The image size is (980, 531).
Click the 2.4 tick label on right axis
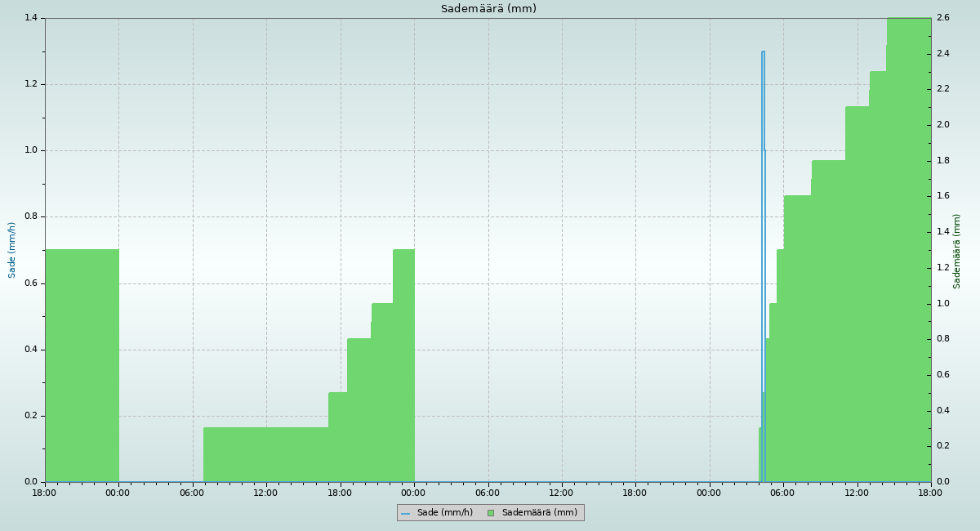click(942, 54)
